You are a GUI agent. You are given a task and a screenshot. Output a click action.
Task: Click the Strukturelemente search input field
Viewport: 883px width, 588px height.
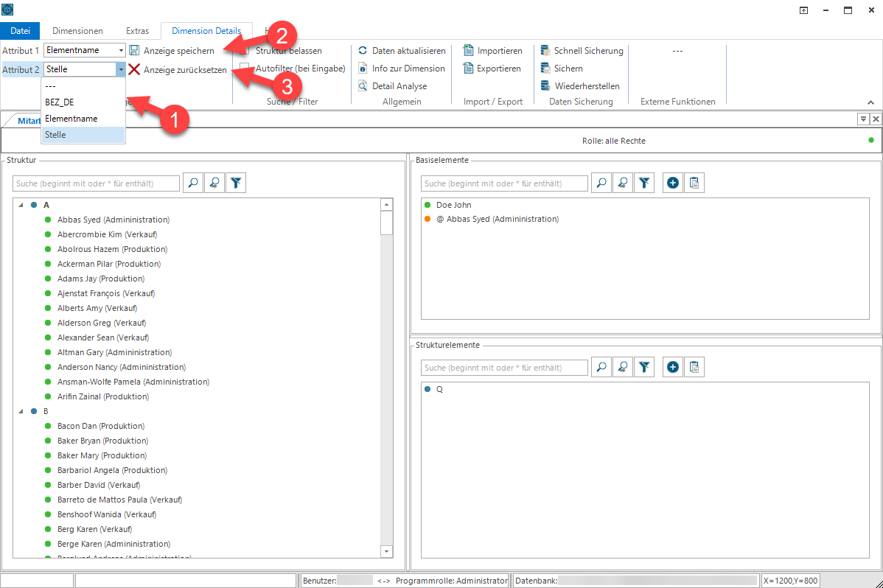coord(505,368)
